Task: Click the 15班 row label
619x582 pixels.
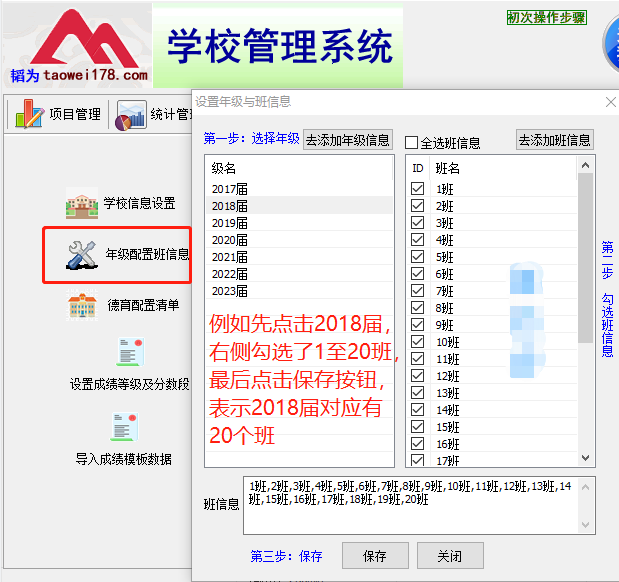Action: pyautogui.click(x=448, y=427)
